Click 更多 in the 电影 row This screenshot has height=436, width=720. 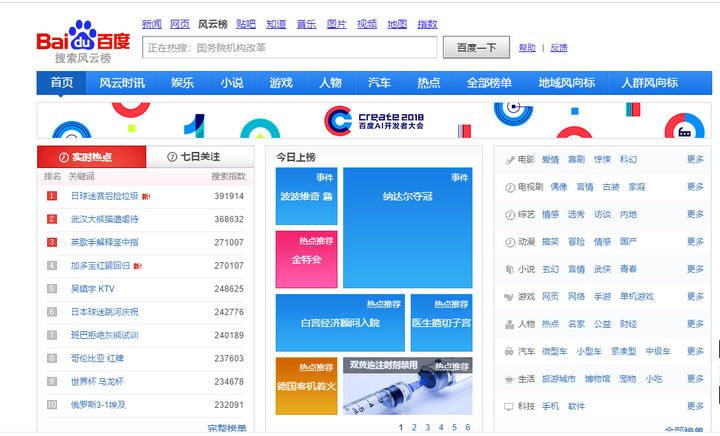695,159
